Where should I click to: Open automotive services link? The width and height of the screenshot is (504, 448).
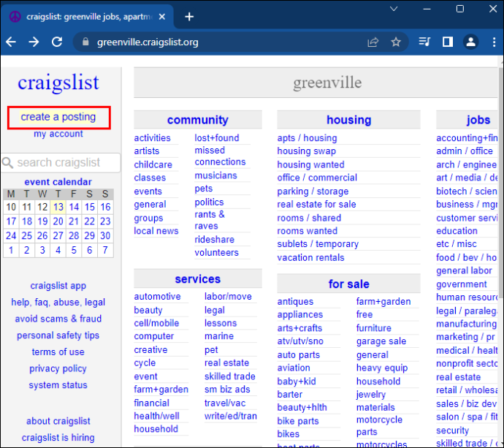tap(157, 297)
